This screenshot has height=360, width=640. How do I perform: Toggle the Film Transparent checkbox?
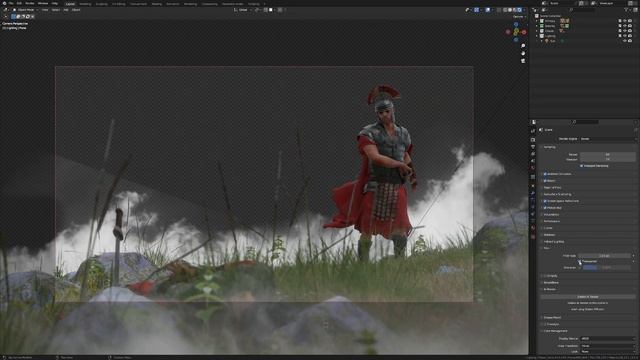click(580, 261)
